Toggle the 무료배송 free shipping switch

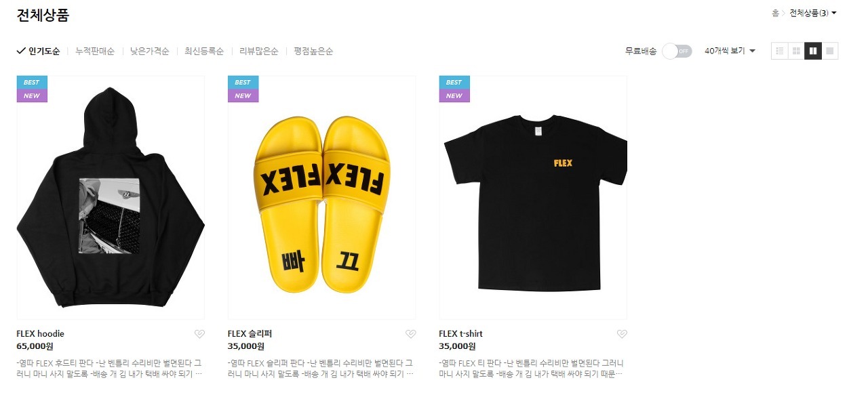click(x=677, y=51)
